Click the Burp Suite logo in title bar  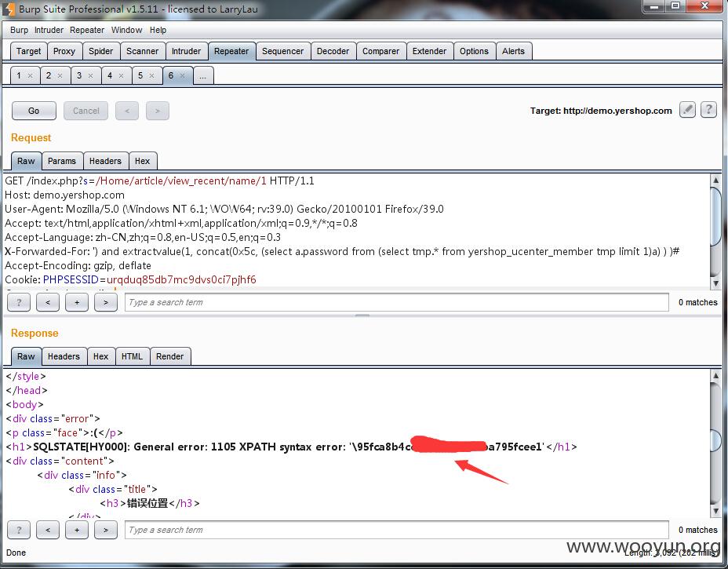point(9,9)
